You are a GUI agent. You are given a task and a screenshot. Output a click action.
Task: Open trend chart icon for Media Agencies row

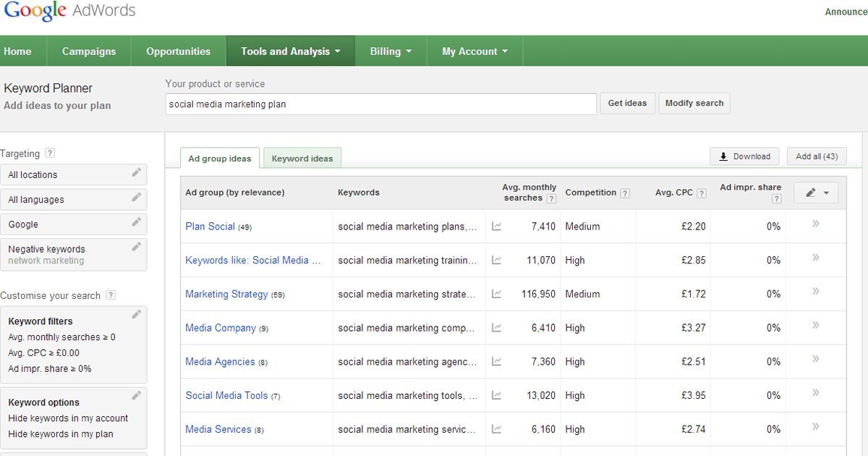[x=496, y=362]
